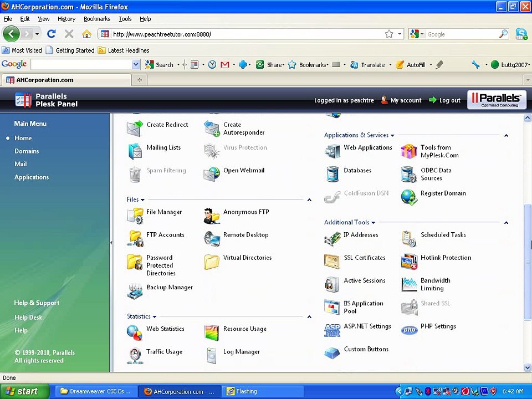Open the IP Addresses icon
The image size is (532, 399).
(332, 238)
